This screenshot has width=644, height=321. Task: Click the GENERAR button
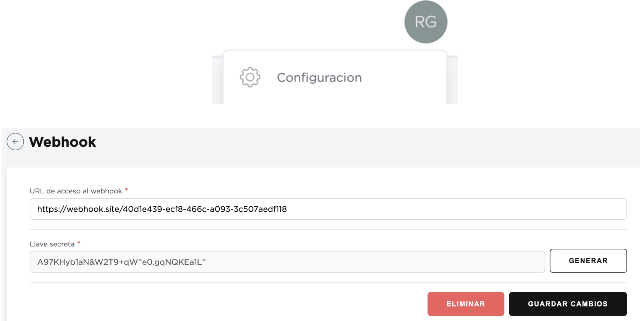588,261
